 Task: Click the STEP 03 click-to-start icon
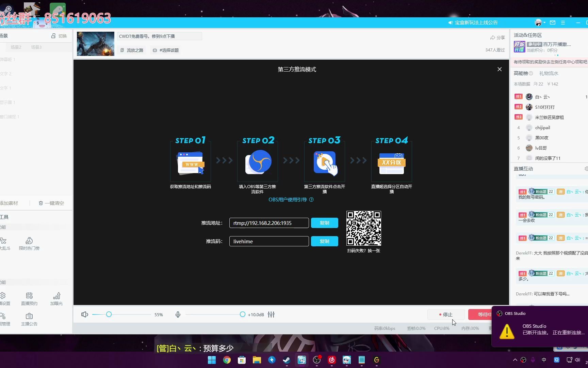pyautogui.click(x=325, y=163)
